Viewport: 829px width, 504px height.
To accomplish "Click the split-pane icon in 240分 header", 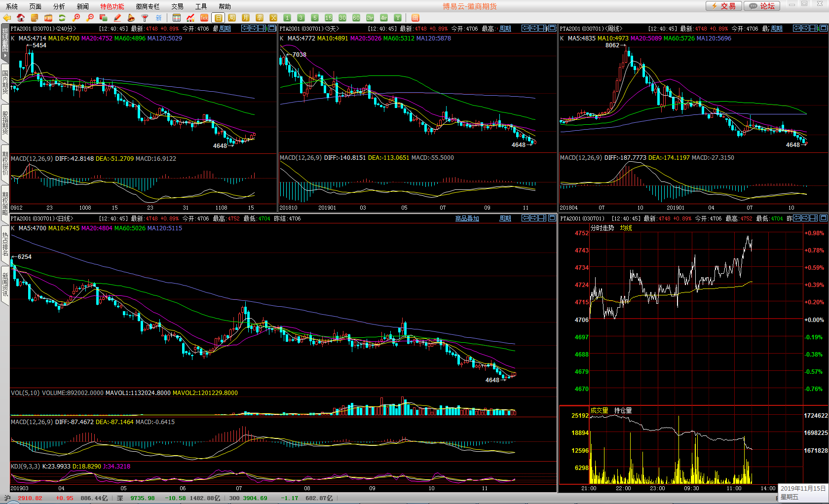I will [263, 28].
